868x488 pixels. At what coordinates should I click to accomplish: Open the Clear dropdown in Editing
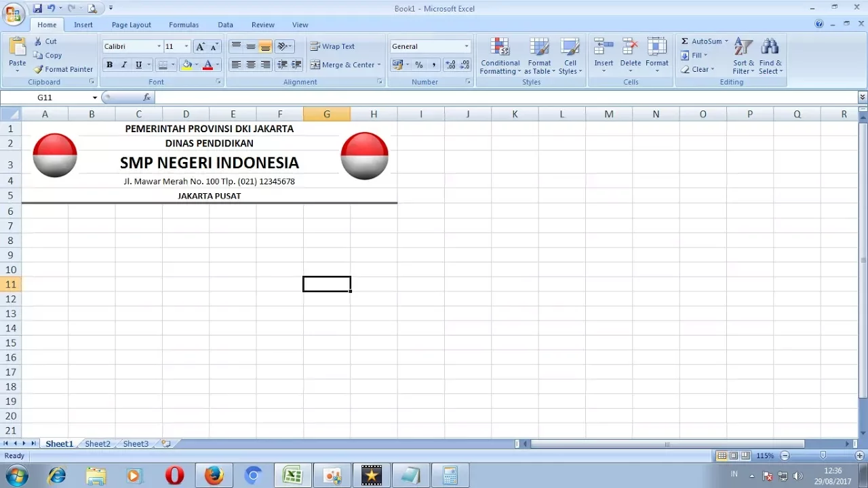(x=698, y=69)
